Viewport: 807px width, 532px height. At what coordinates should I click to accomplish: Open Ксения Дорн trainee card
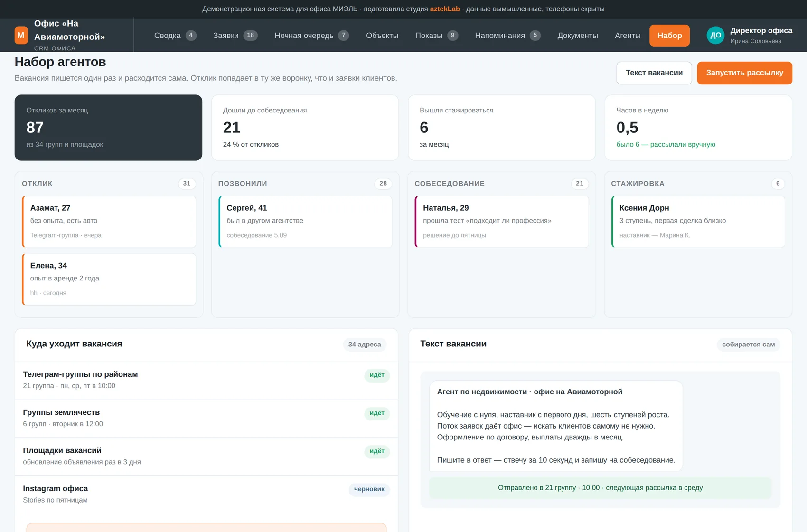(x=698, y=222)
